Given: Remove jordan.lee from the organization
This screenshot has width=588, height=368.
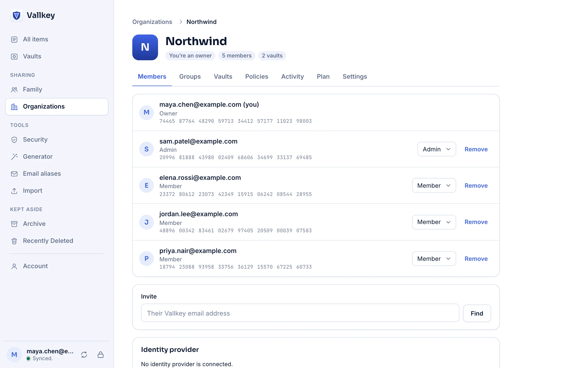Looking at the screenshot, I should pyautogui.click(x=476, y=222).
